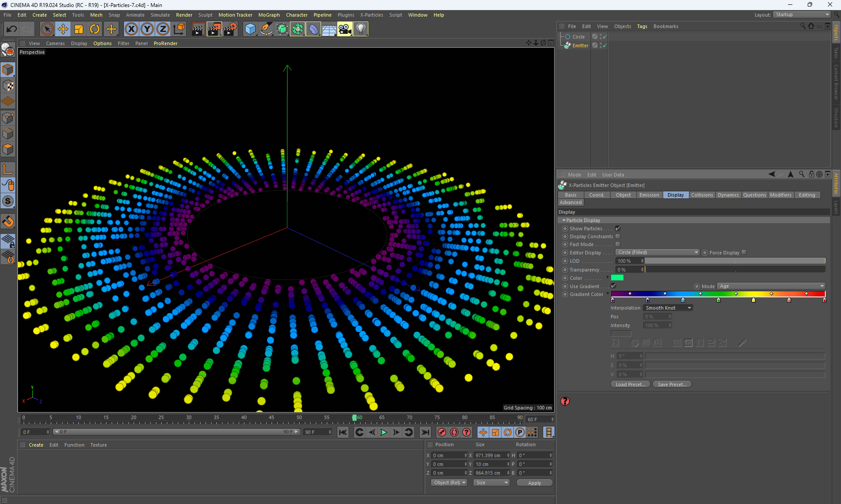
Task: Click the Apply button
Action: click(534, 483)
